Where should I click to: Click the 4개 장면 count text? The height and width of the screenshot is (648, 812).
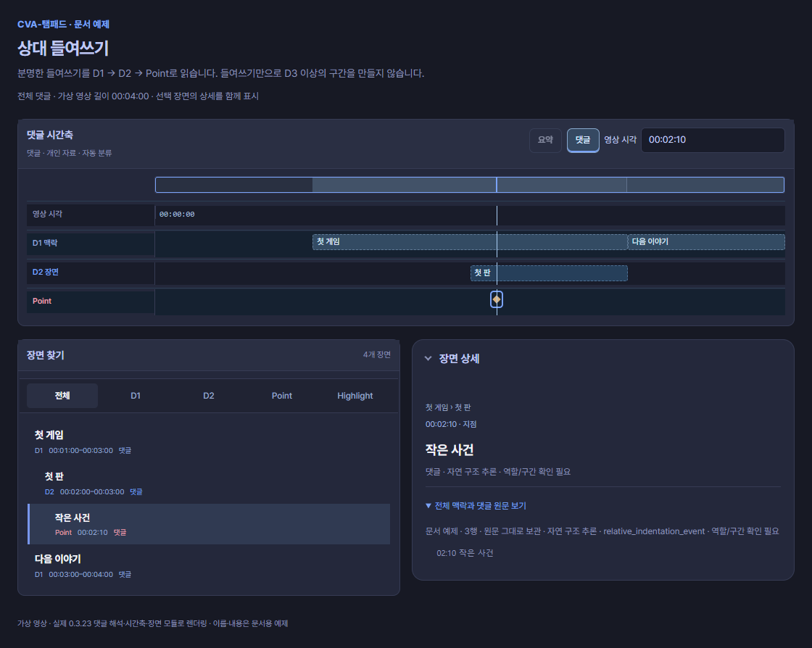pyautogui.click(x=376, y=354)
